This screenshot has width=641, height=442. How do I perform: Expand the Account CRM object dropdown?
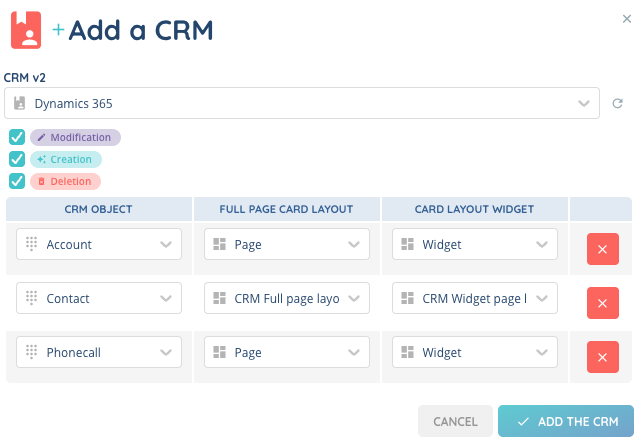click(99, 244)
